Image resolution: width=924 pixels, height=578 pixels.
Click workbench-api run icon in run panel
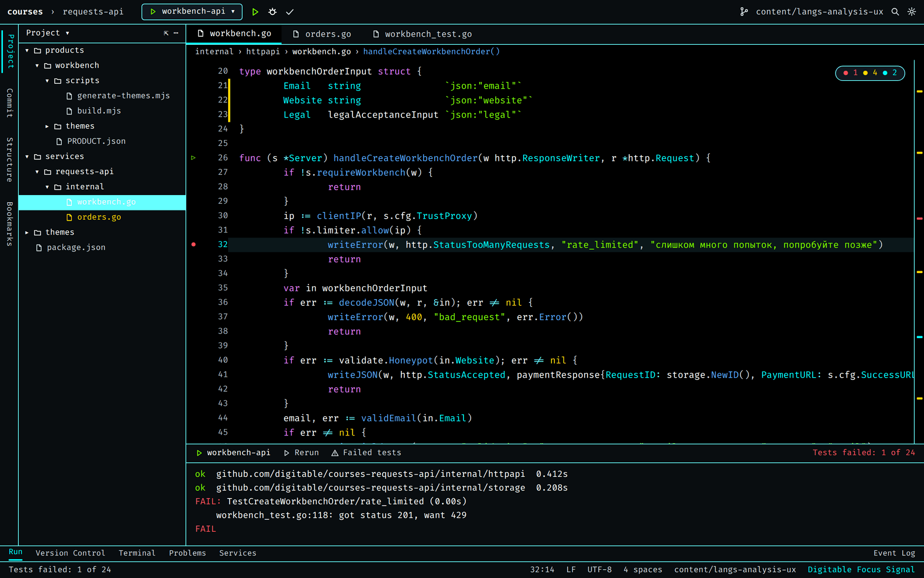[x=199, y=453]
